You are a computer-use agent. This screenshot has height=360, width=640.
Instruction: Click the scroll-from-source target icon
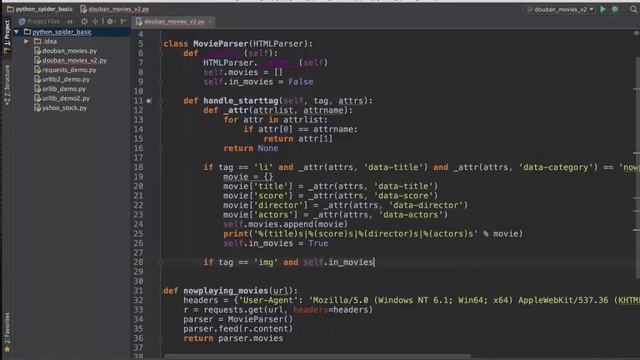(x=84, y=21)
